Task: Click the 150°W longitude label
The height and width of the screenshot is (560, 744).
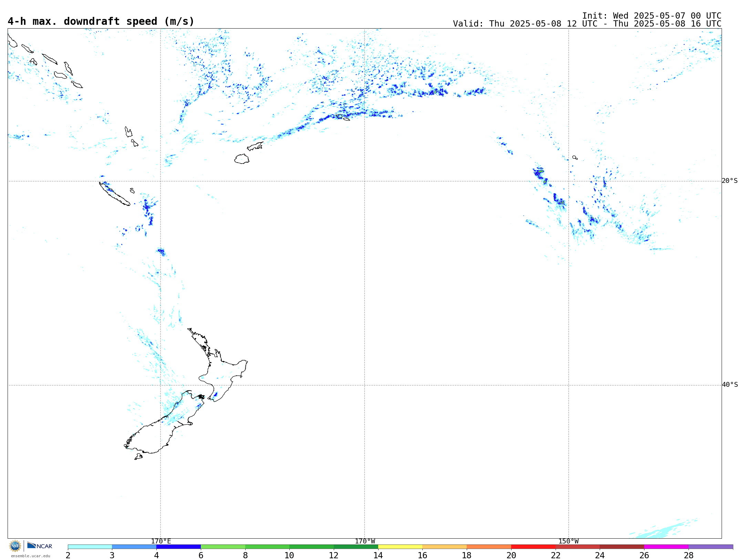Action: point(568,541)
